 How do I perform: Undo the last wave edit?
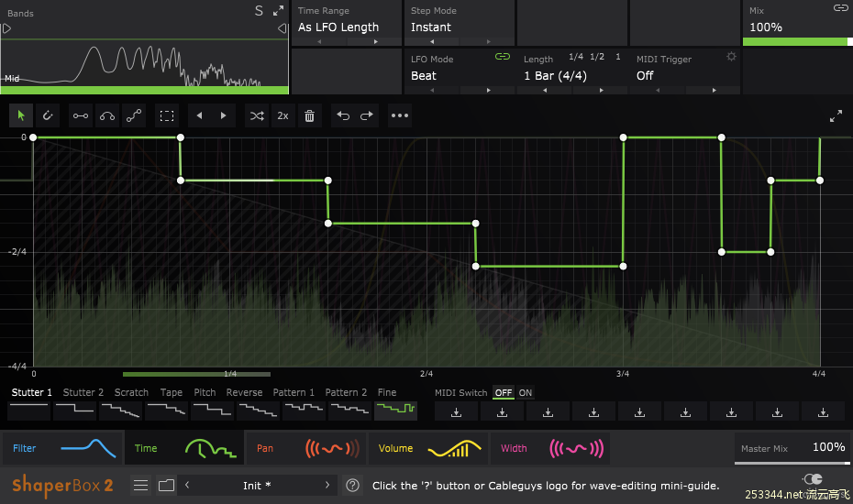point(343,115)
